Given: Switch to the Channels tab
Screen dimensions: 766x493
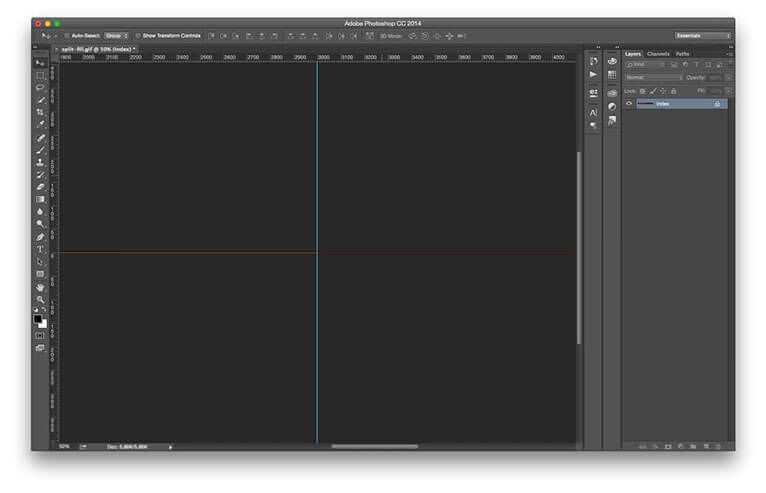Looking at the screenshot, I should 658,54.
